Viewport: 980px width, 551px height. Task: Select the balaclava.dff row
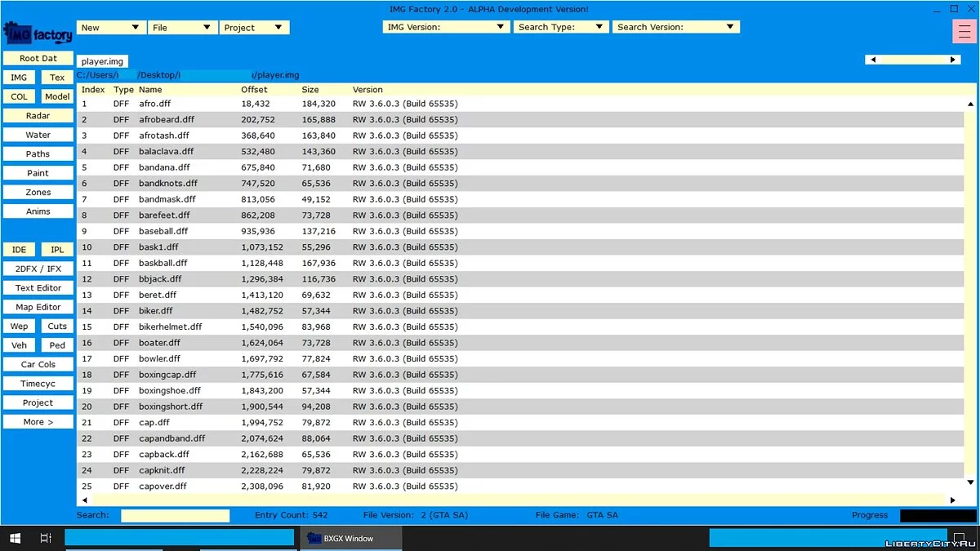pyautogui.click(x=166, y=152)
